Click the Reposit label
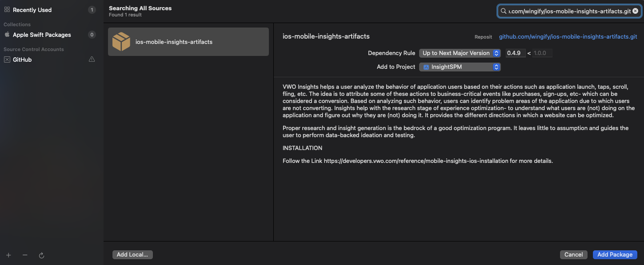 pyautogui.click(x=483, y=37)
